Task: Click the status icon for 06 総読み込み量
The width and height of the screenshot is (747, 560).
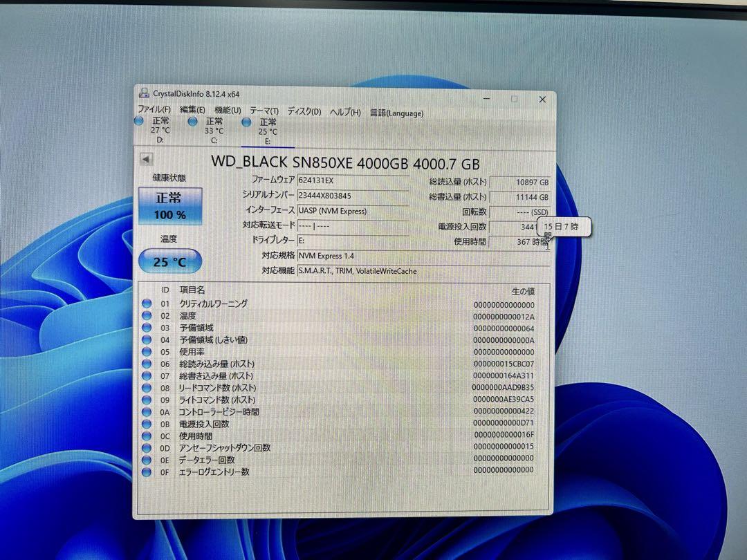Action: click(147, 364)
